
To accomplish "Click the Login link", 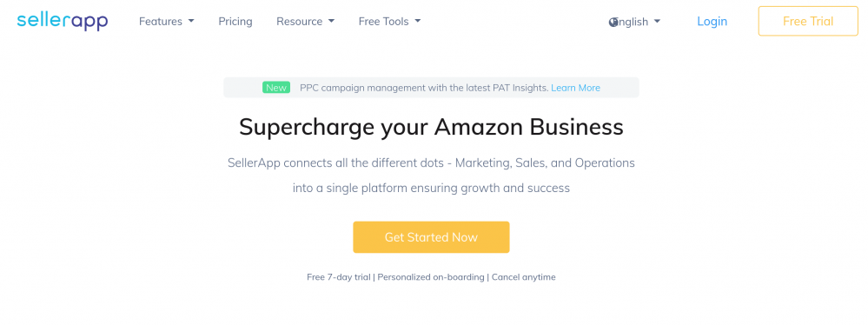I will pyautogui.click(x=712, y=22).
